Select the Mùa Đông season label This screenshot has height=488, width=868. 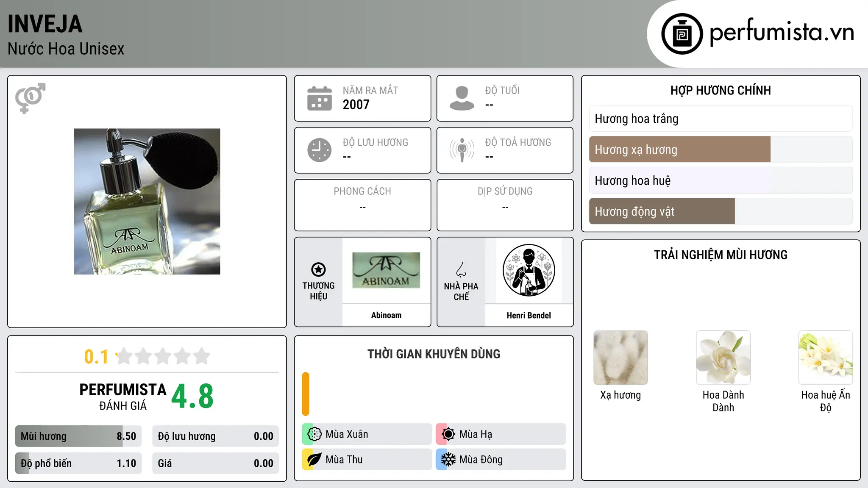481,460
